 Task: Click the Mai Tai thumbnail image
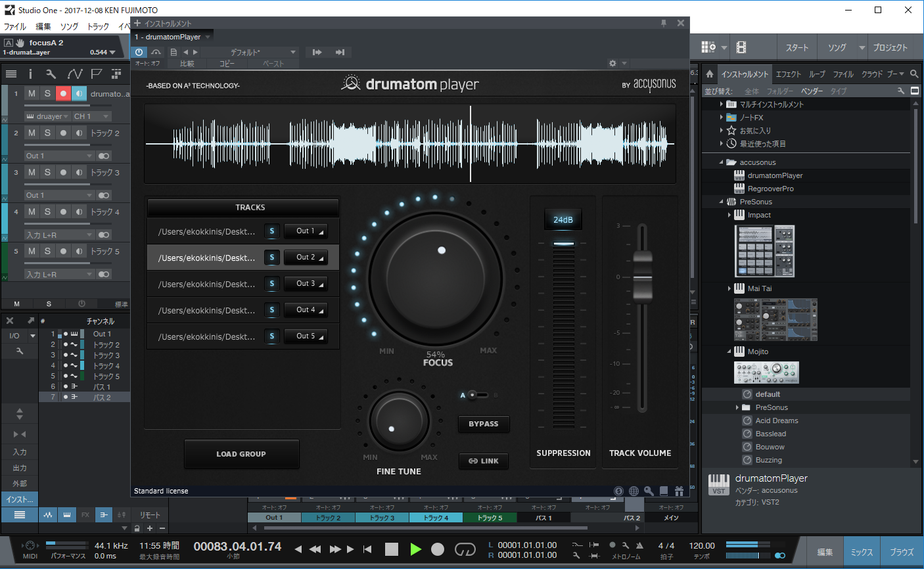point(775,319)
